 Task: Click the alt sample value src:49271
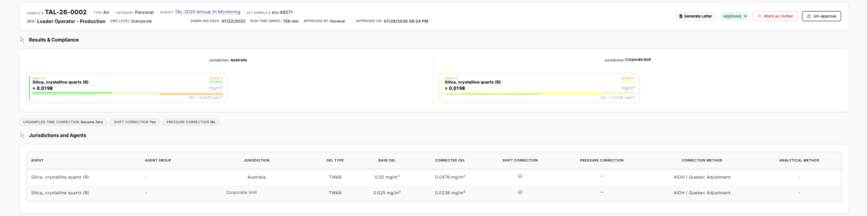pos(282,12)
